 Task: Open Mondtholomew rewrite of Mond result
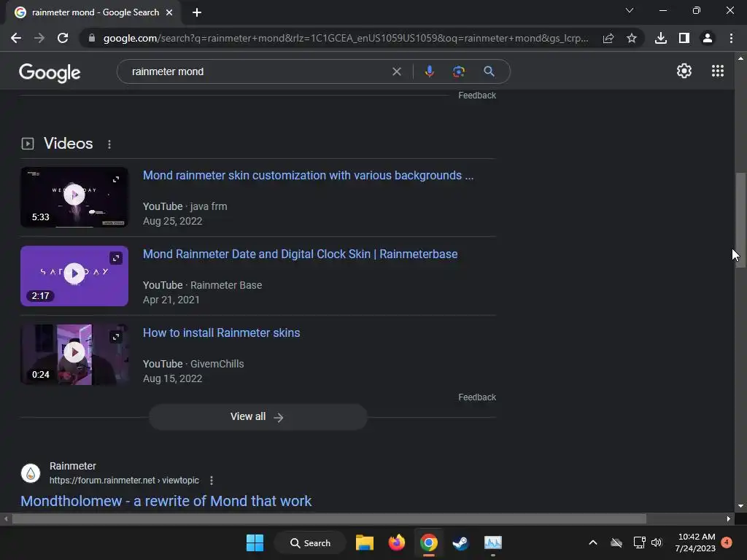[166, 501]
